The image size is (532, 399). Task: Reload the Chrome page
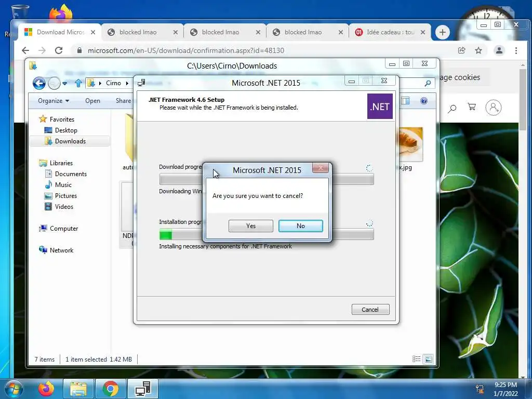(x=59, y=50)
